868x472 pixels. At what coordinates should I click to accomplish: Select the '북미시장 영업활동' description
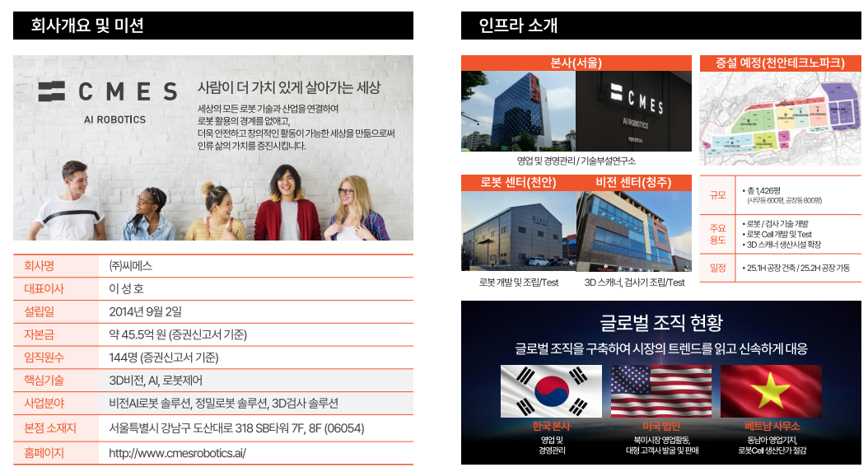tap(661, 440)
